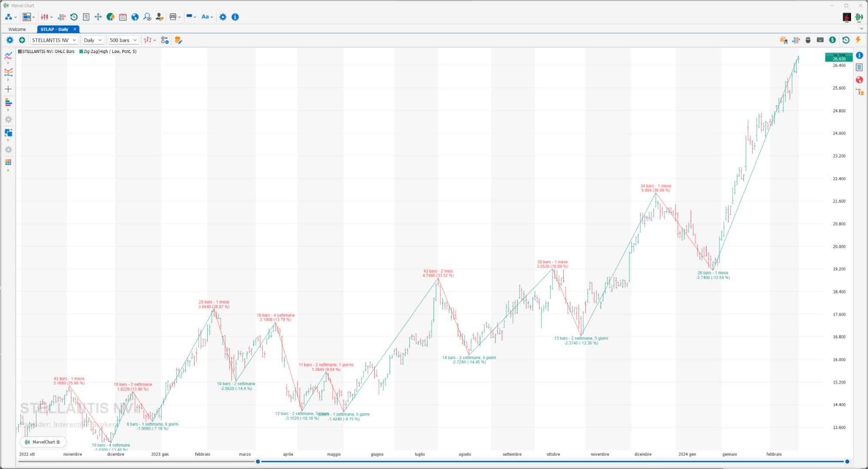The height and width of the screenshot is (469, 868).
Task: Open the volume profile bars tool
Action: (x=8, y=102)
